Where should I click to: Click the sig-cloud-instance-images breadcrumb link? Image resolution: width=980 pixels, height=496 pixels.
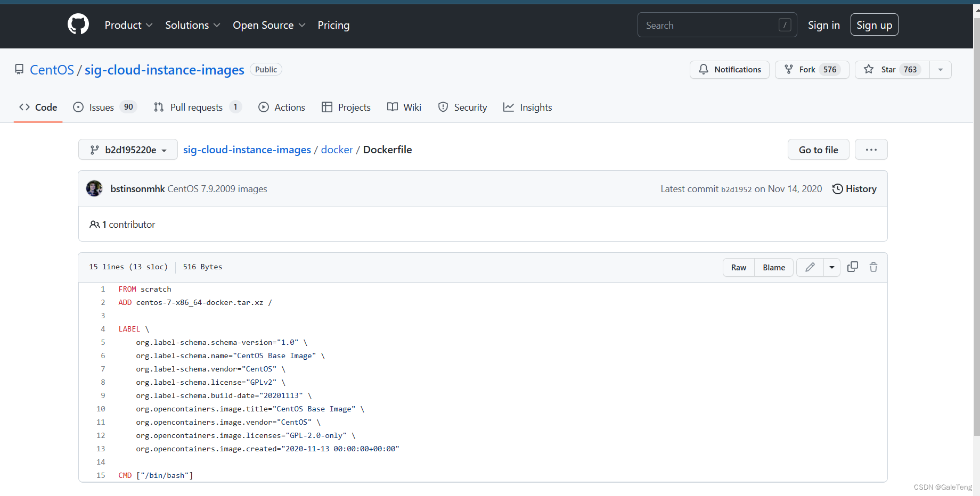pos(247,150)
